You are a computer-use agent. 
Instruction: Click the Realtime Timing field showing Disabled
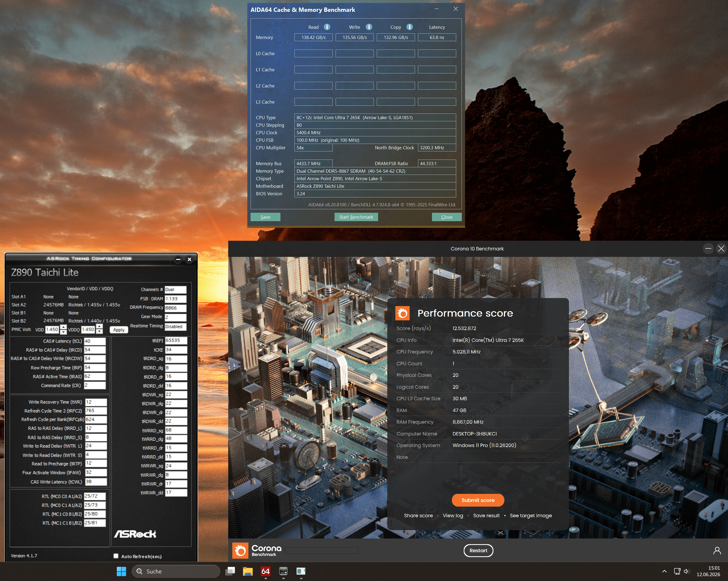coord(175,326)
